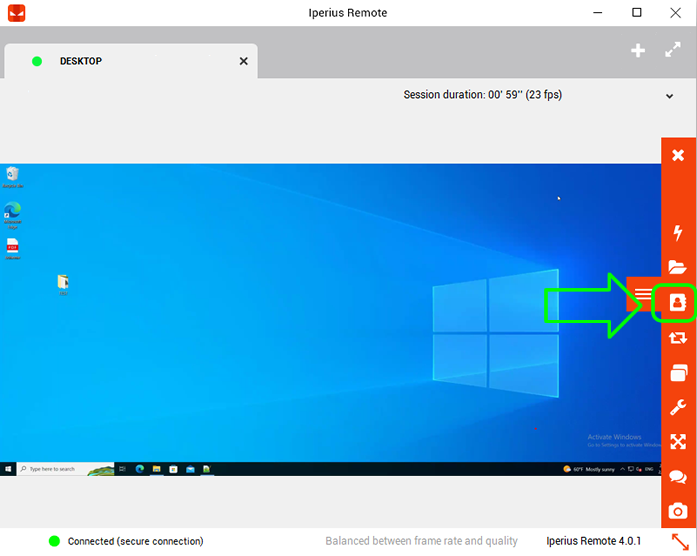
Task: Take a screenshot with camera icon
Action: click(678, 511)
